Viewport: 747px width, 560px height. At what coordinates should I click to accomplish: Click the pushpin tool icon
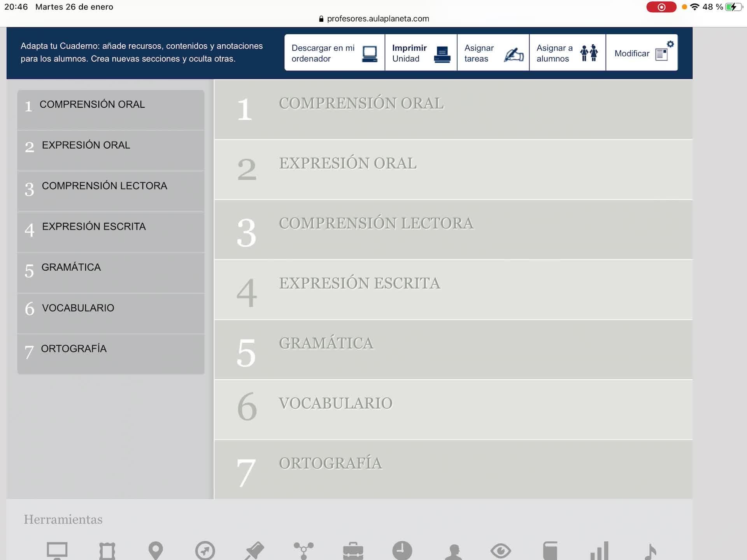coord(254,550)
